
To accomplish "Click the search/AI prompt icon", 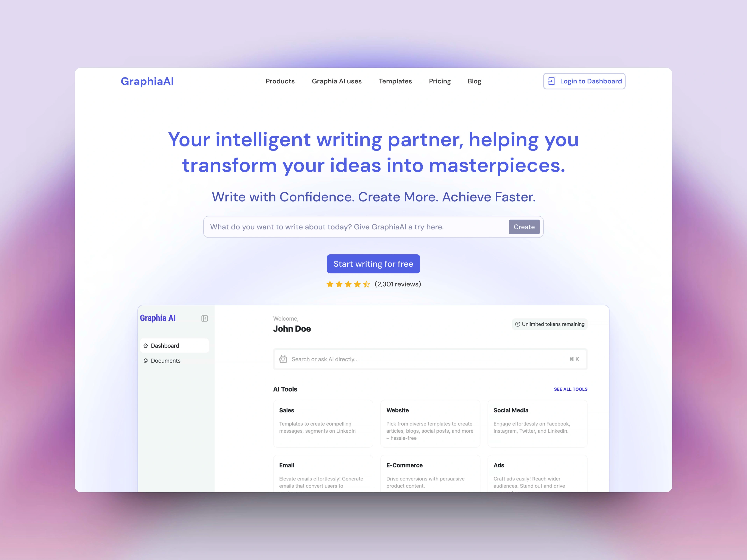I will tap(283, 359).
